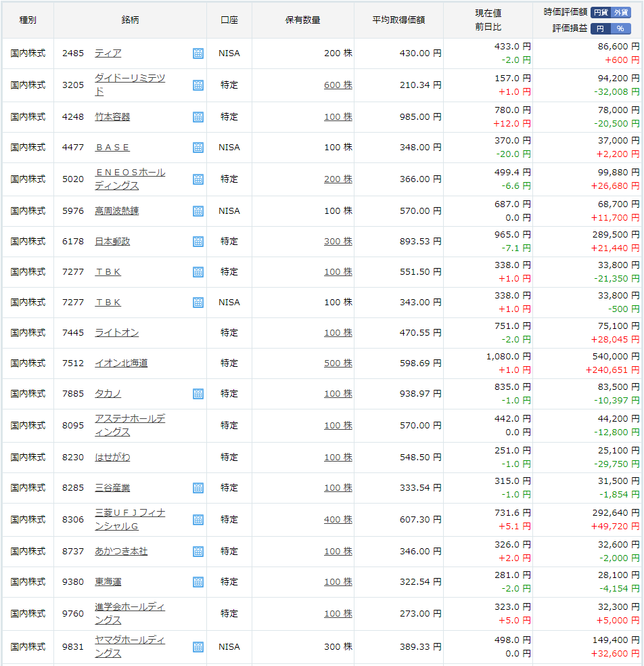
Task: Open the TBK link in NISA row
Action: pos(108,303)
